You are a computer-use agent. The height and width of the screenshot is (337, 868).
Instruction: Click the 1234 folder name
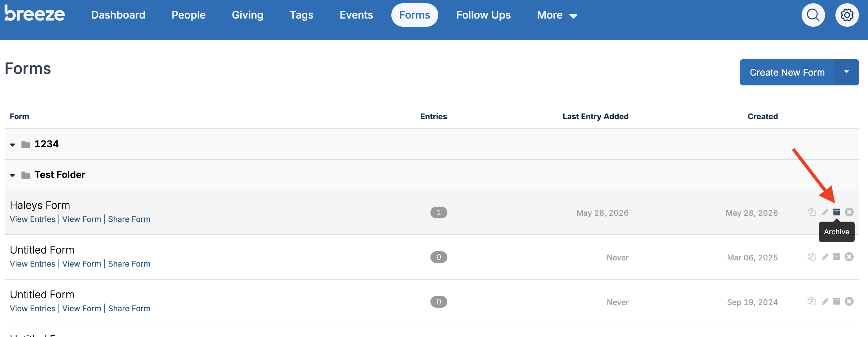point(47,144)
